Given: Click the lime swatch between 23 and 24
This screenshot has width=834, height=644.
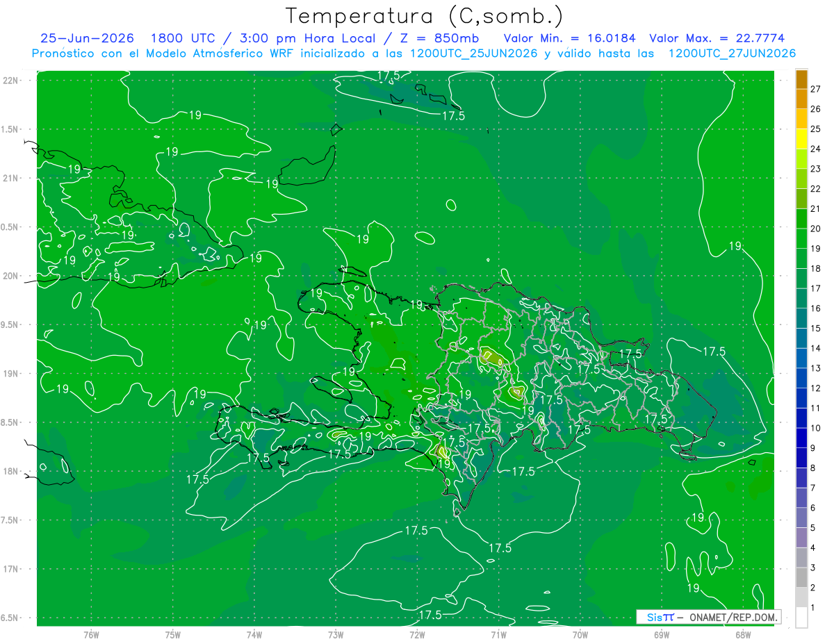Looking at the screenshot, I should point(801,158).
